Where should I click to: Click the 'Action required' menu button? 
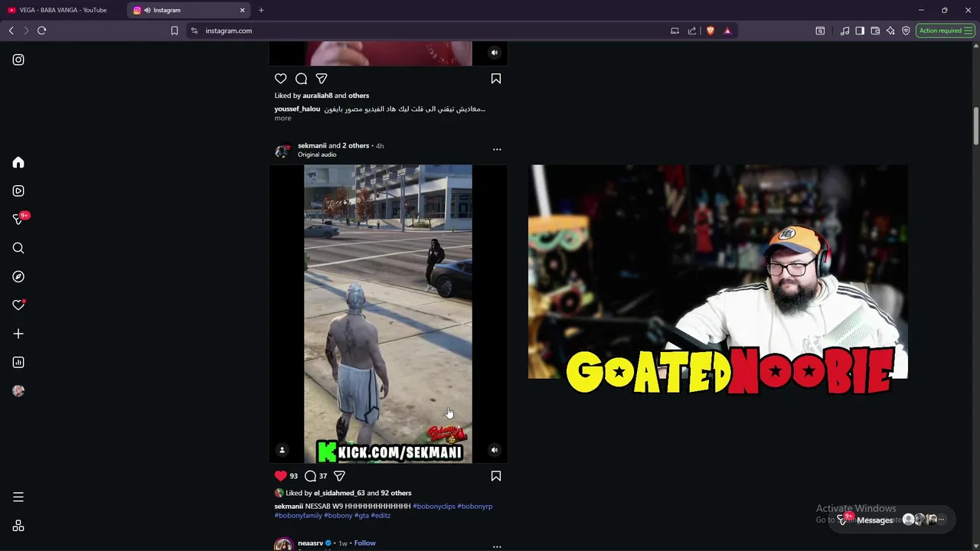point(946,31)
